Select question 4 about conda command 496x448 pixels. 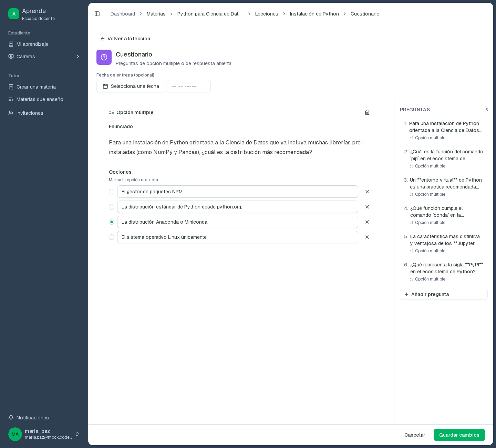point(444,215)
